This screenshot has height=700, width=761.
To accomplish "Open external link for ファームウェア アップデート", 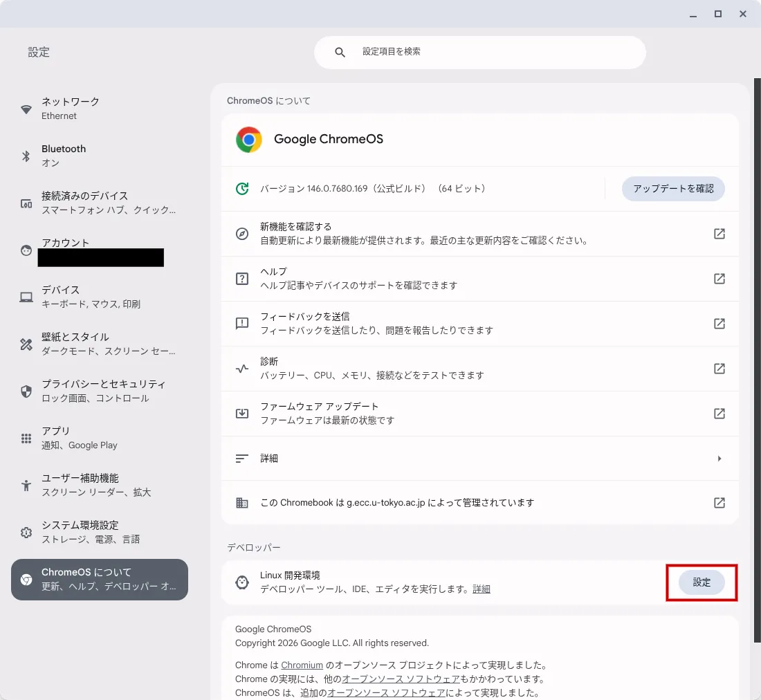I will (719, 414).
